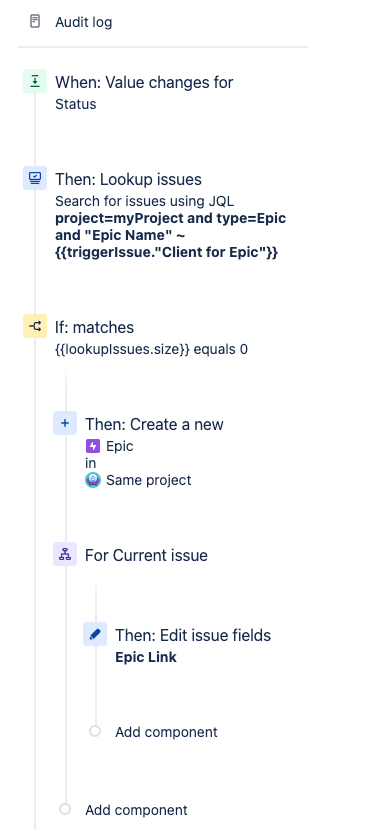This screenshot has height=830, width=367.
Task: Open the When: Value changes for trigger
Action: [144, 82]
